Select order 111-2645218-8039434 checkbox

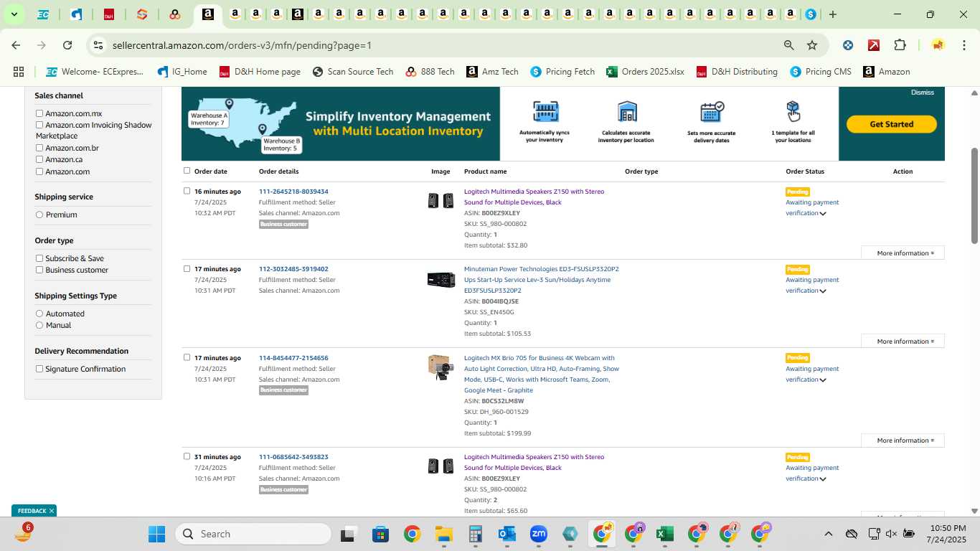(x=187, y=191)
